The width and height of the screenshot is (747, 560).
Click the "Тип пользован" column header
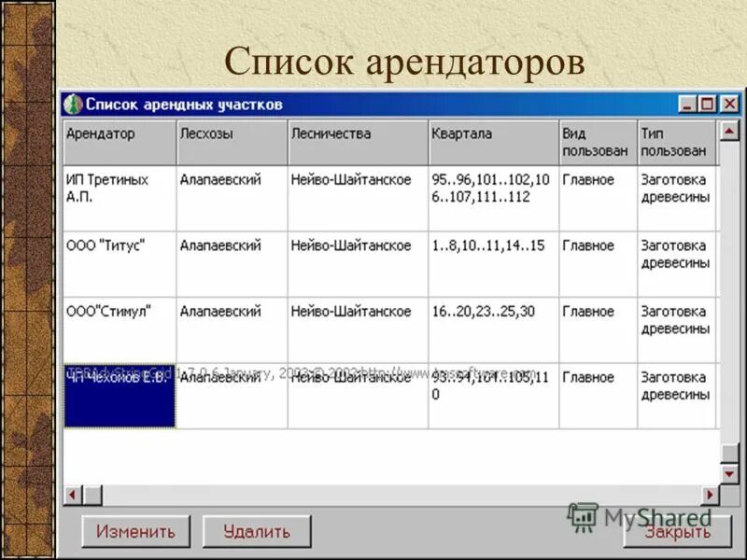[677, 142]
